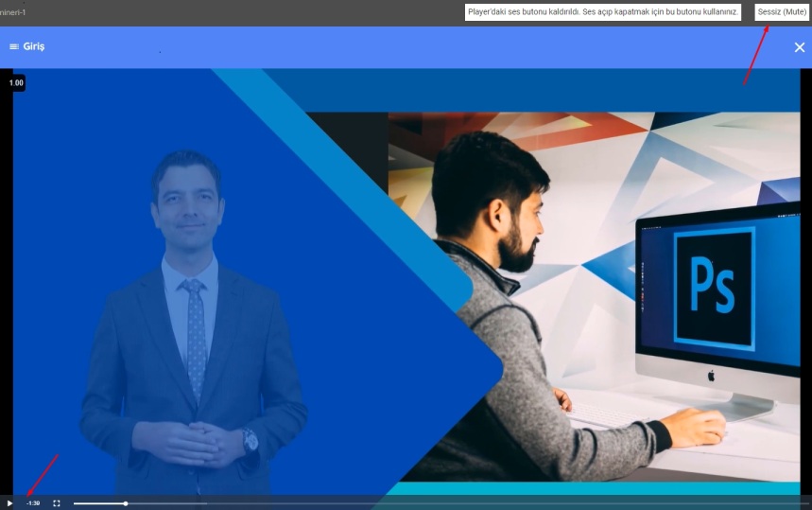The height and width of the screenshot is (510, 812).
Task: Click the -1:30 remaining time display
Action: (x=33, y=503)
